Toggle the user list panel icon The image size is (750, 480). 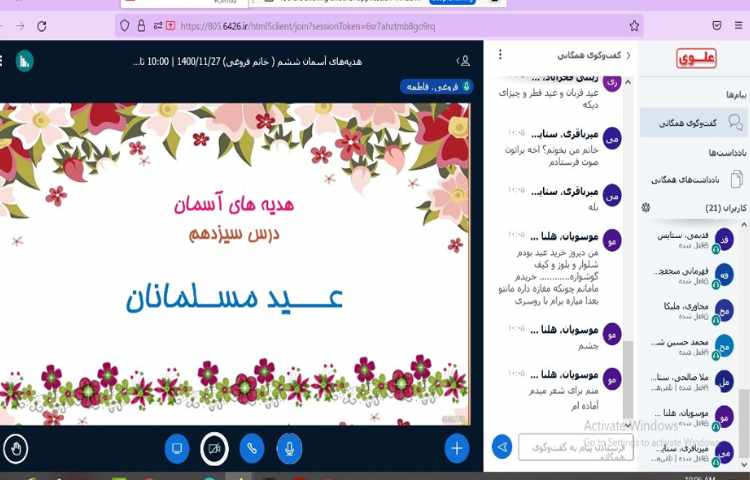(x=464, y=61)
